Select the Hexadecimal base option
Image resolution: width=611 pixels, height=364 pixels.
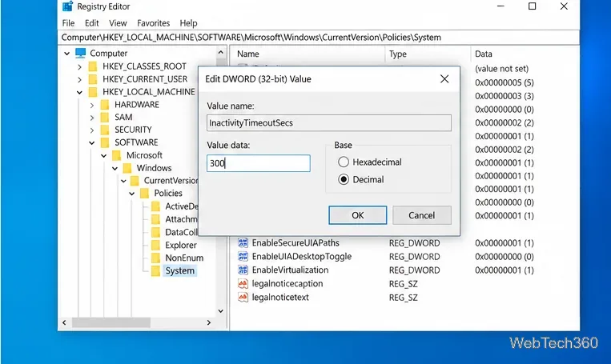(x=344, y=162)
